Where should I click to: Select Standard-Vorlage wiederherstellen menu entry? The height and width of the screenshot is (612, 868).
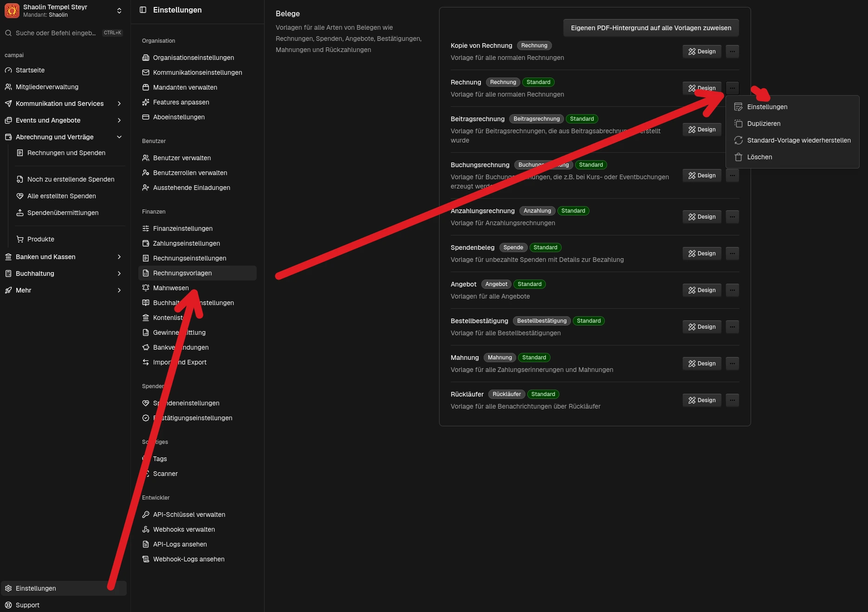[798, 140]
